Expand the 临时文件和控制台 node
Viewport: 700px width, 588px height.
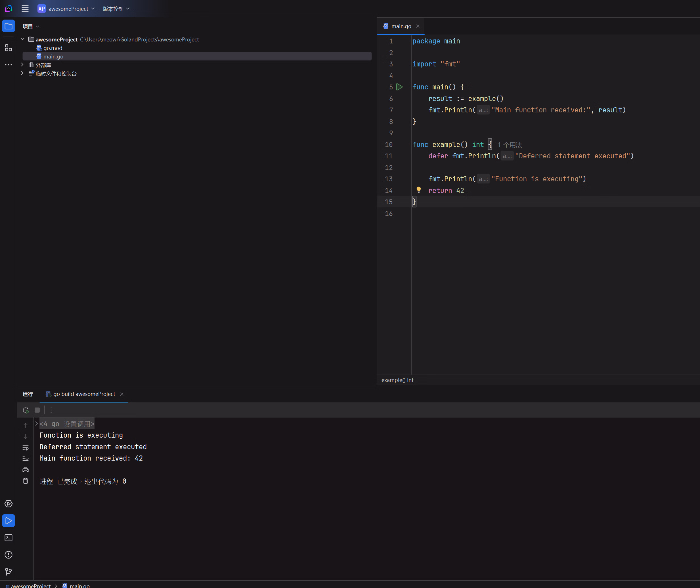22,73
